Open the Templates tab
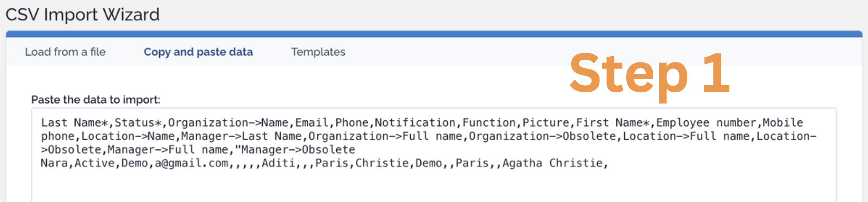The width and height of the screenshot is (868, 202). click(x=318, y=52)
